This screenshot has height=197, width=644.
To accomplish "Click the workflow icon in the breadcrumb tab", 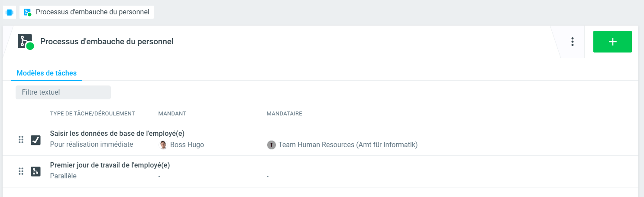I will click(x=28, y=12).
